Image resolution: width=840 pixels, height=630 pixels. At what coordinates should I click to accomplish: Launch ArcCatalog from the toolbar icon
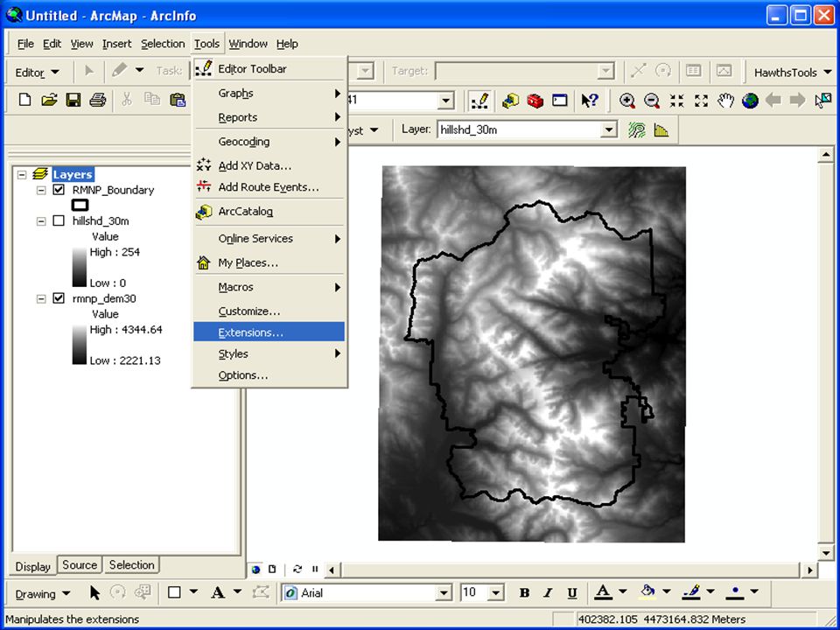click(x=510, y=101)
